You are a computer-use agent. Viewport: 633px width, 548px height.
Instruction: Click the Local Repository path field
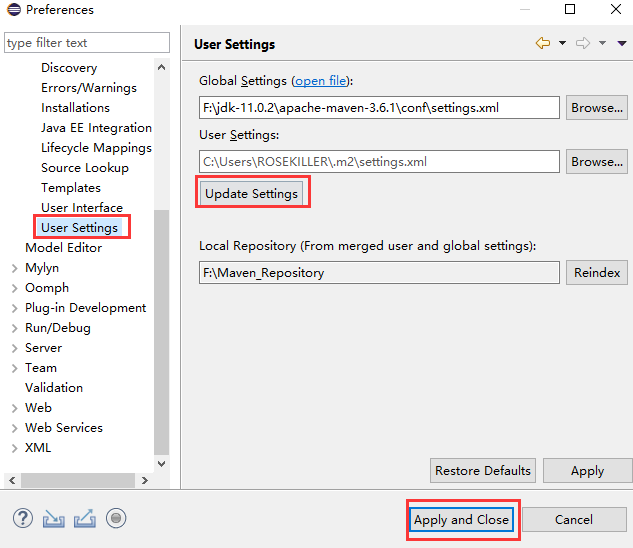(x=379, y=273)
